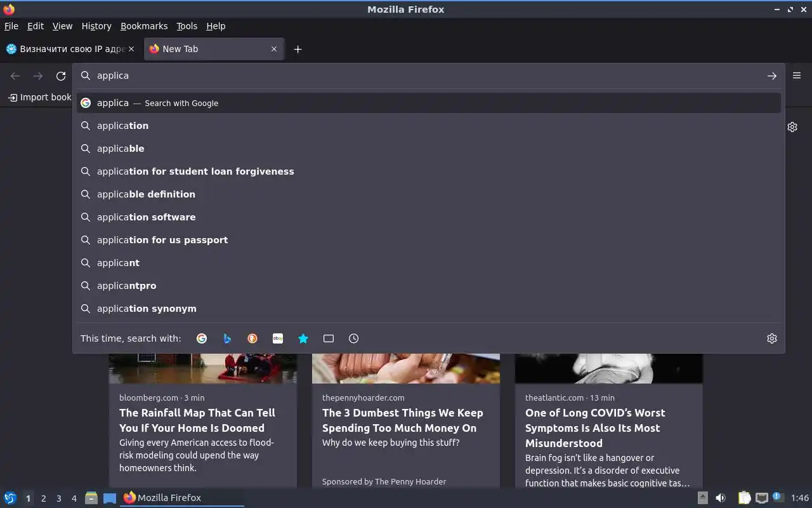Screen dimensions: 812x508
Task: Open a new tab with plus button
Action: [298, 49]
